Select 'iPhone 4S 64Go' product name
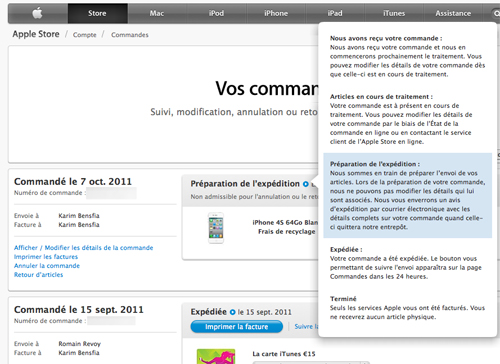This screenshot has height=364, width=500. tap(285, 222)
